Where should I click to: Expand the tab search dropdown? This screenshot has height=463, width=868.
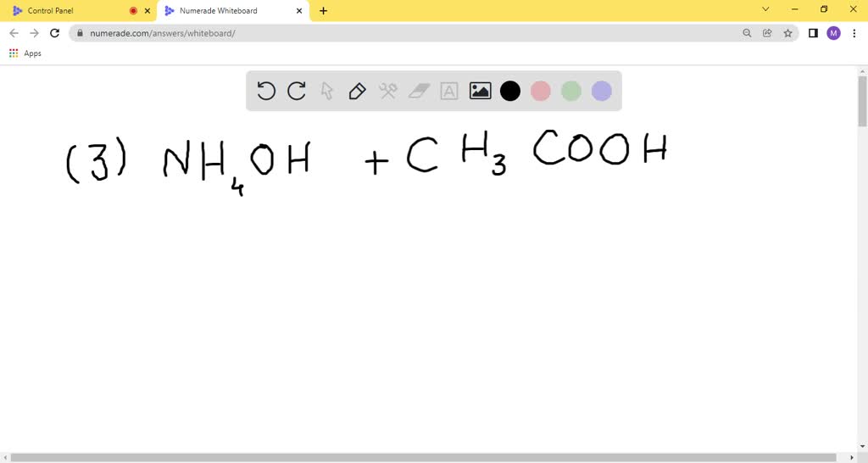(765, 9)
